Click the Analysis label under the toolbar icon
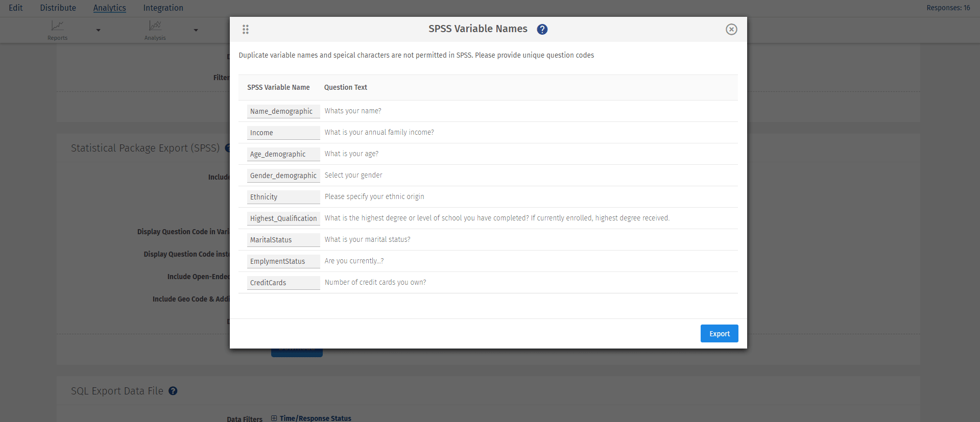Image resolution: width=980 pixels, height=422 pixels. [155, 38]
